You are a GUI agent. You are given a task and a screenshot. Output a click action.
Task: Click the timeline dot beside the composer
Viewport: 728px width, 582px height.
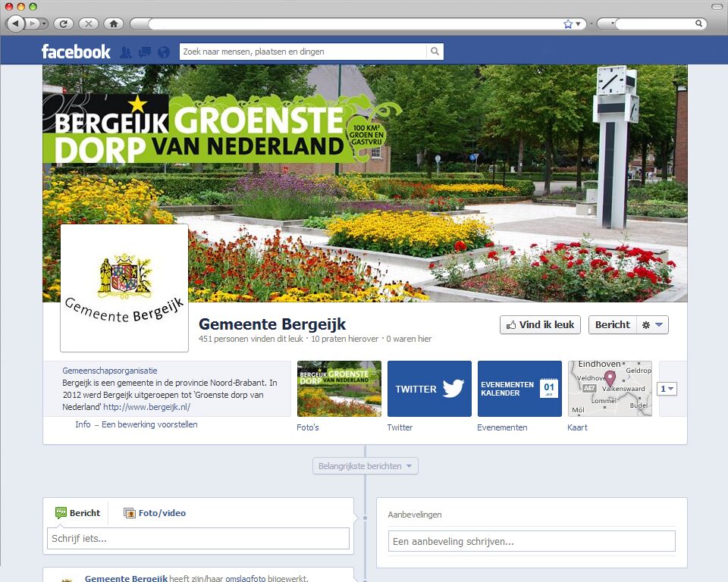coord(365,518)
